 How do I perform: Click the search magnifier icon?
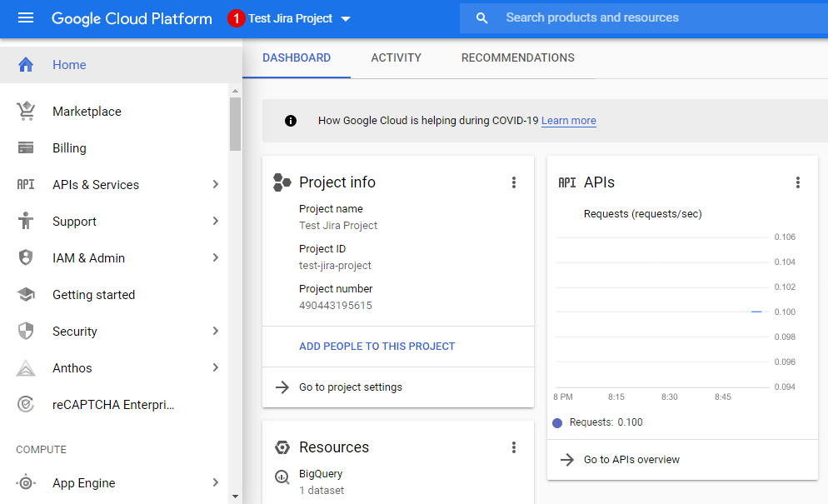[484, 17]
